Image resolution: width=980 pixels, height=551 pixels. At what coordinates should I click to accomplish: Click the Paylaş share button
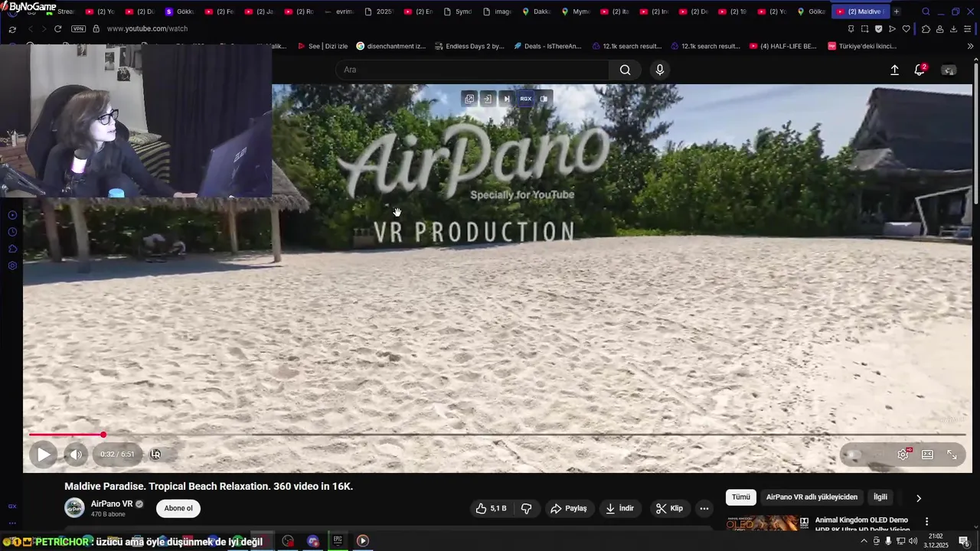568,508
